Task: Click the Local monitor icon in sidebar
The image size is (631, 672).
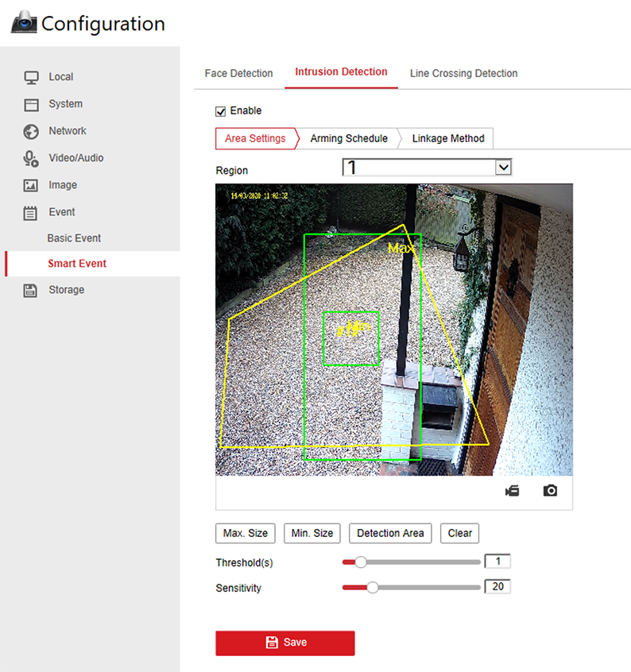Action: (x=31, y=77)
